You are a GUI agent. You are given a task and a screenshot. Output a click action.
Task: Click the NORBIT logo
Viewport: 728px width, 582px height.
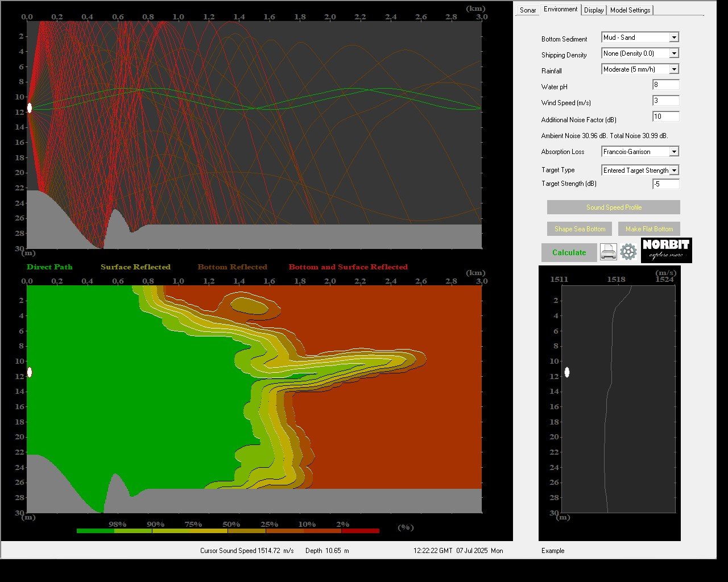pyautogui.click(x=667, y=250)
